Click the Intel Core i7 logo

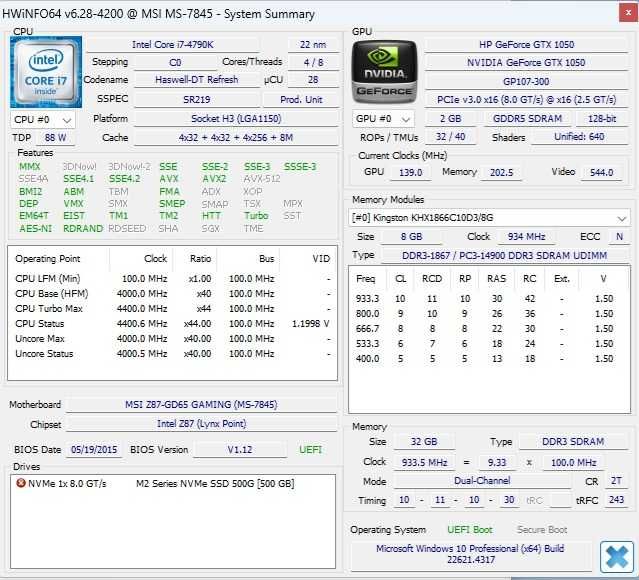click(x=46, y=72)
